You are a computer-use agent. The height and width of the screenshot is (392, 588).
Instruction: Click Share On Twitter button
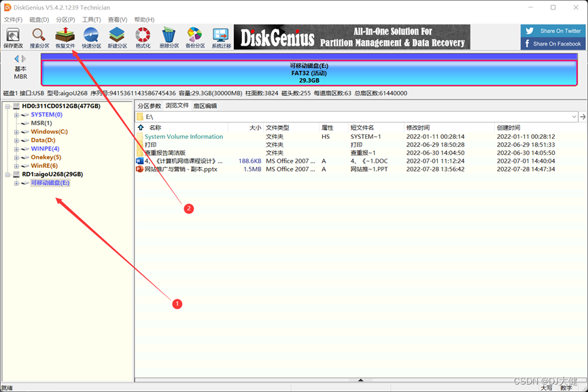[553, 31]
